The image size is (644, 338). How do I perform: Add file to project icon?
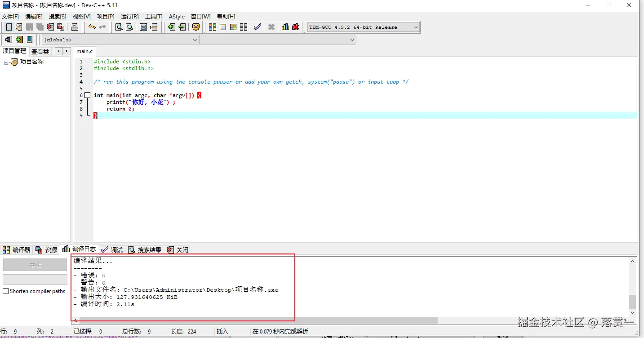[x=171, y=27]
